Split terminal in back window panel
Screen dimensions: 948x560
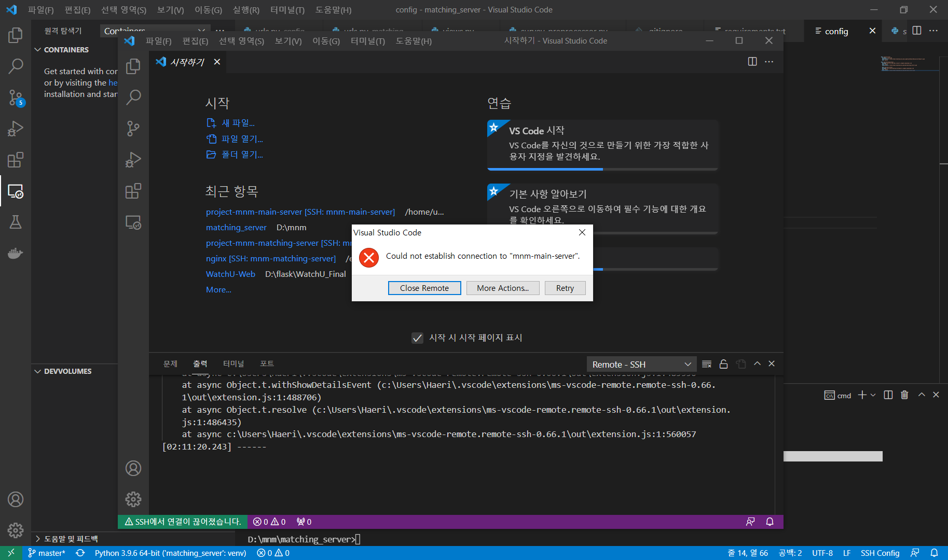(888, 395)
